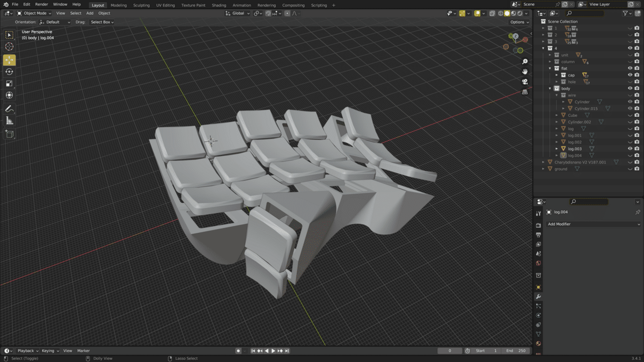
Task: Click the Options button in viewport header
Action: [519, 22]
